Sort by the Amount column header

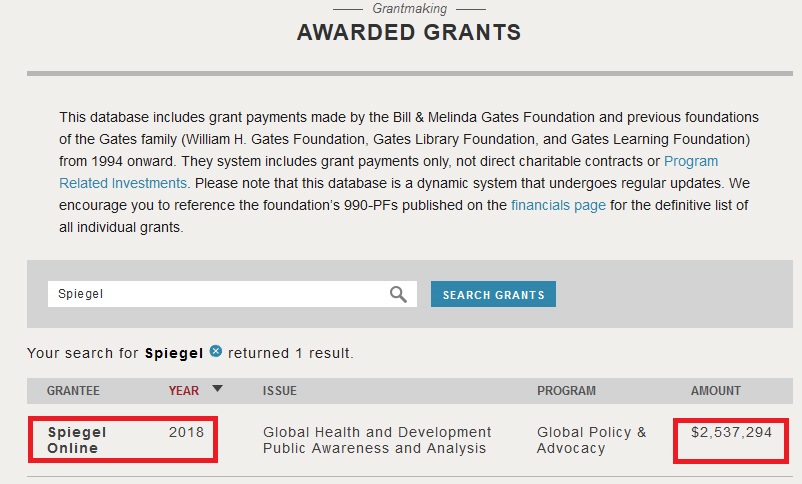tap(716, 391)
